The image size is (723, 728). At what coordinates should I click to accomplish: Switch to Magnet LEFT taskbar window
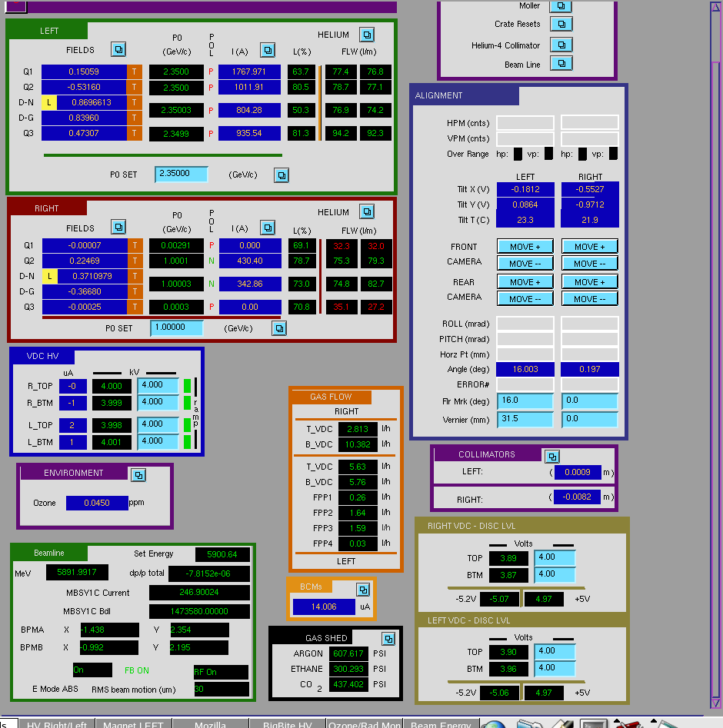pyautogui.click(x=133, y=723)
